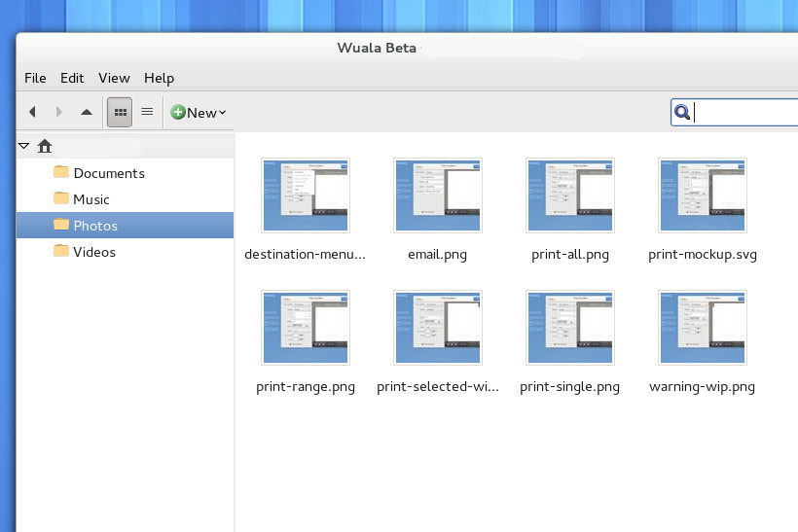Image resolution: width=798 pixels, height=532 pixels.
Task: Click the print-mockup.svg file name
Action: pyautogui.click(x=703, y=254)
